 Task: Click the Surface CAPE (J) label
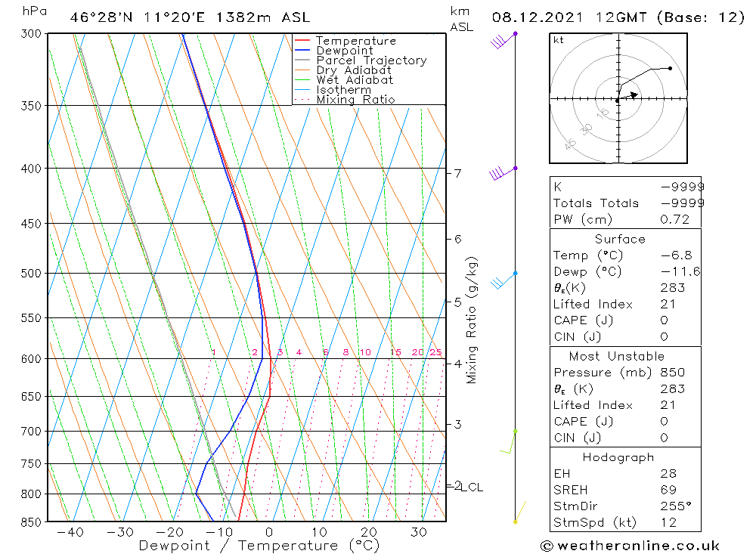tap(584, 320)
